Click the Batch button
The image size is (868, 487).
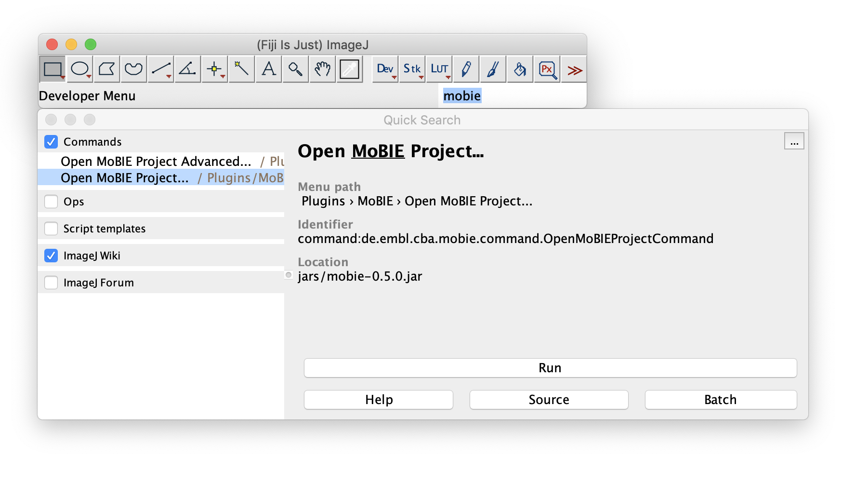point(721,400)
